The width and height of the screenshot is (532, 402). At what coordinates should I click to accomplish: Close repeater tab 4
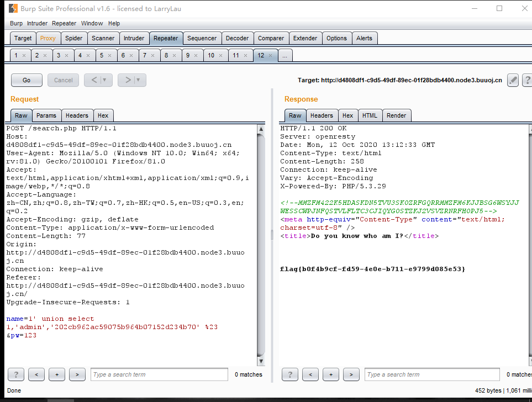tap(88, 55)
